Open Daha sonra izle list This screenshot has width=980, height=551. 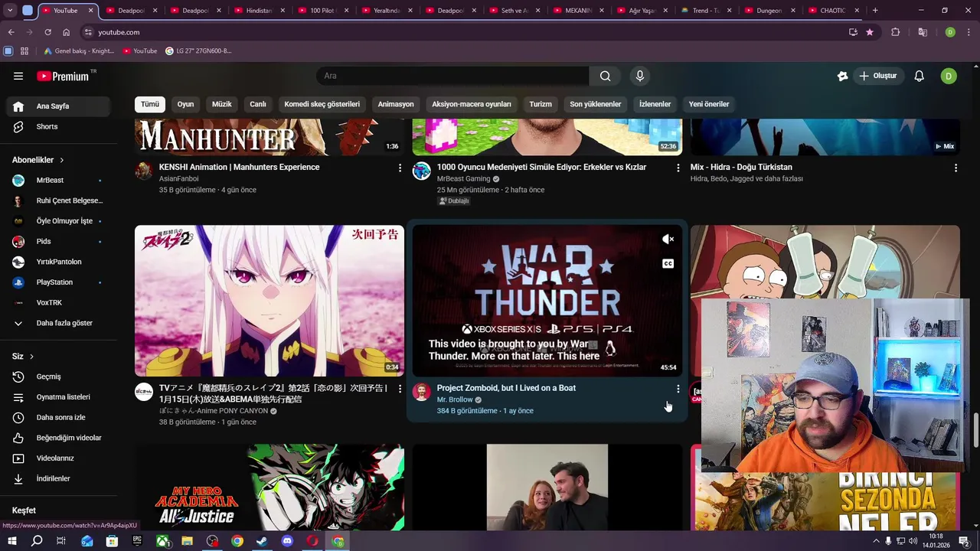pyautogui.click(x=58, y=417)
